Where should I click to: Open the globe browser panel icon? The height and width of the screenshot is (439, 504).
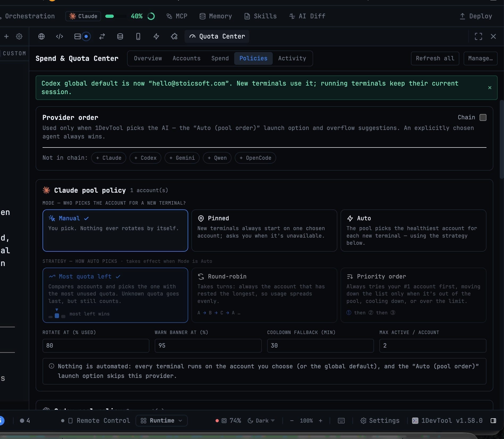[x=41, y=36]
